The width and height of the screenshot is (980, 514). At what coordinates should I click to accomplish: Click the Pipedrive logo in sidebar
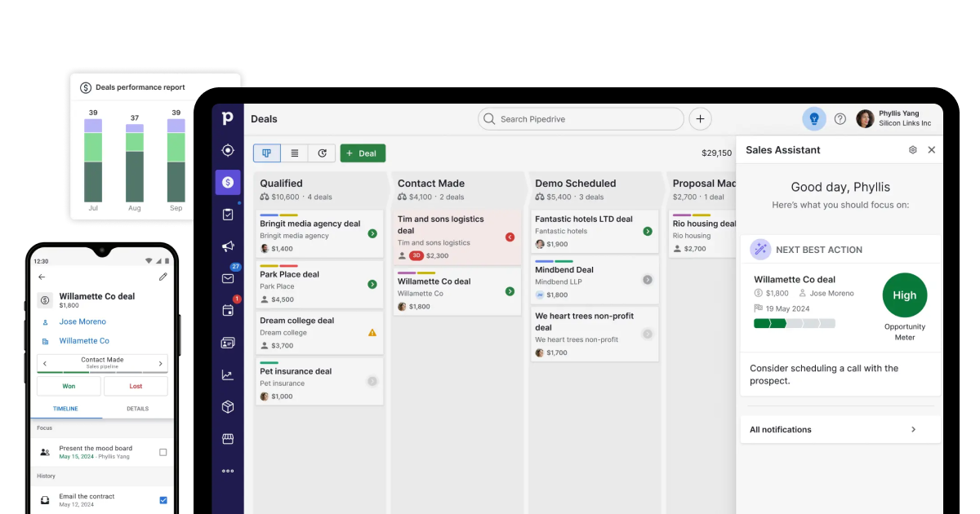coord(228,118)
